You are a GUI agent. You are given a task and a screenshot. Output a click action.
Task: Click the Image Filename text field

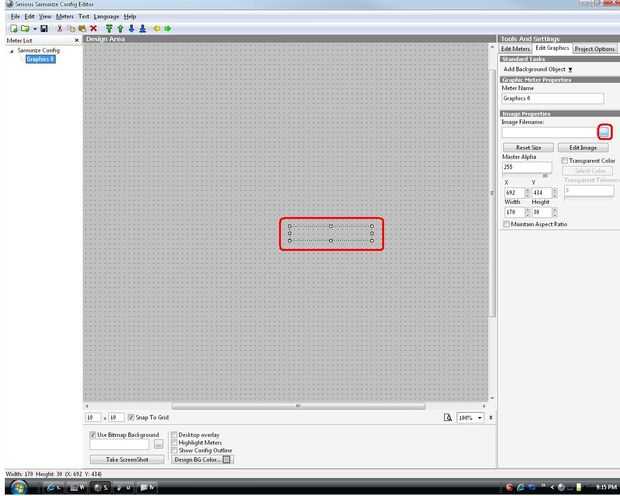(549, 133)
